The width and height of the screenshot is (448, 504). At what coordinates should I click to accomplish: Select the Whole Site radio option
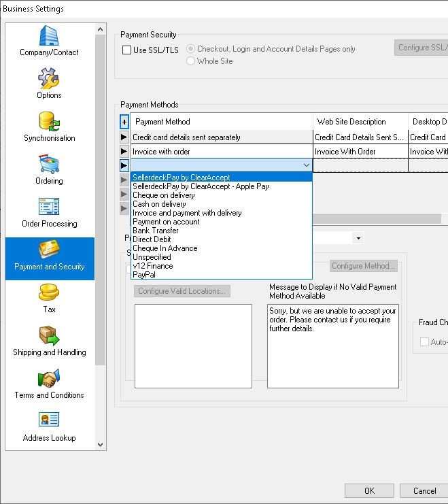click(190, 61)
